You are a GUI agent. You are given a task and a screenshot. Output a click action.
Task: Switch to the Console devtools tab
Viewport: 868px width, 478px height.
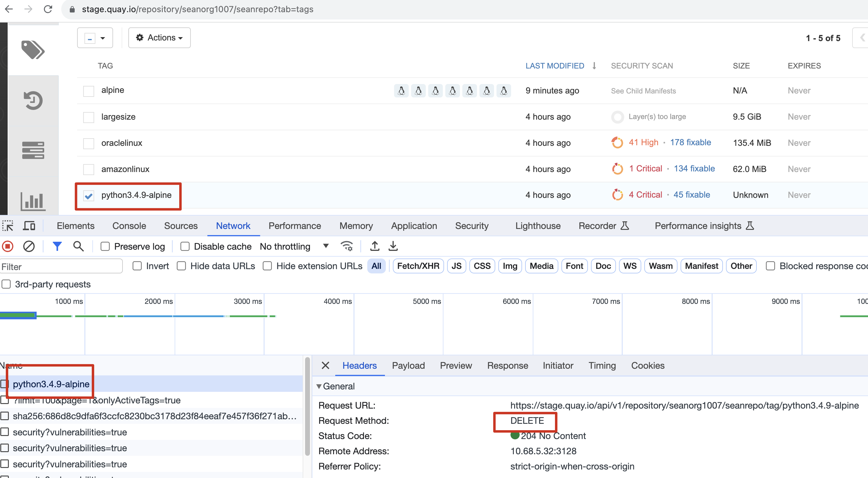tap(129, 226)
